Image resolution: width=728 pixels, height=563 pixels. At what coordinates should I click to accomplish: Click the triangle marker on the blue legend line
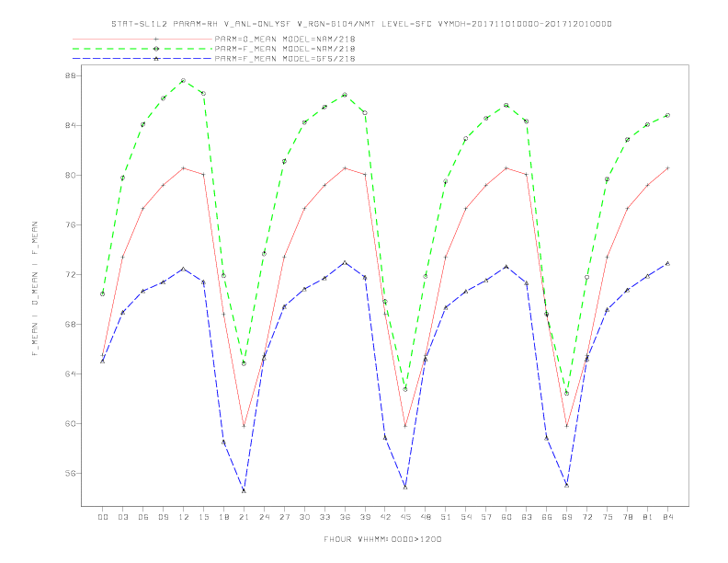click(156, 59)
